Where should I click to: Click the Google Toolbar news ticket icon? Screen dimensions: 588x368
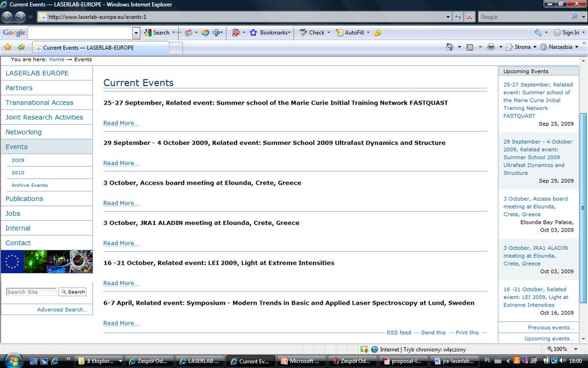pos(188,33)
